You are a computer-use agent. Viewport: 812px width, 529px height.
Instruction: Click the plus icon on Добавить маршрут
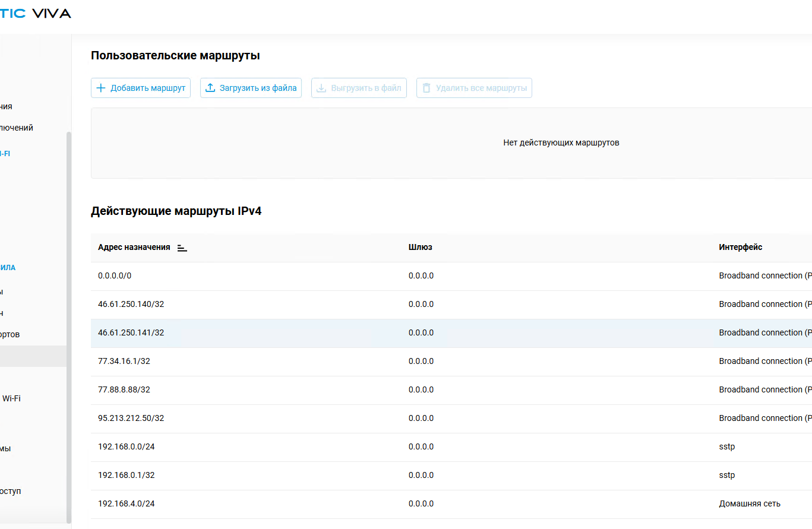[100, 88]
